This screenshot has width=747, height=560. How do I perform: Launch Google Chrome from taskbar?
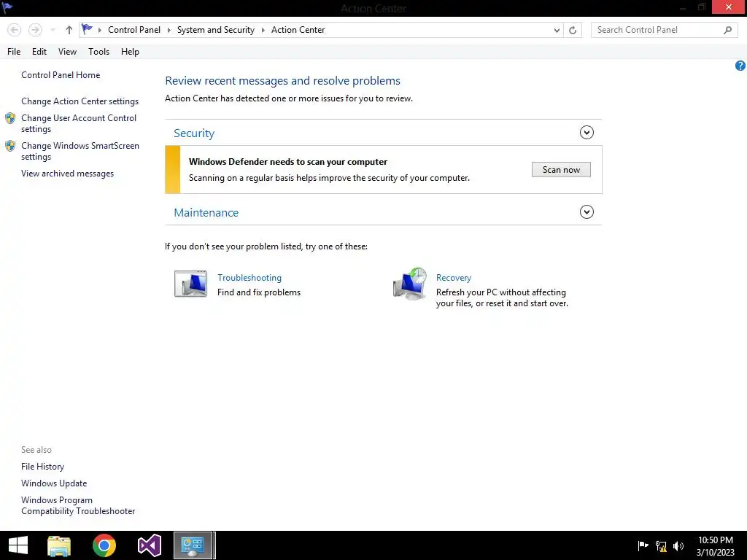104,545
